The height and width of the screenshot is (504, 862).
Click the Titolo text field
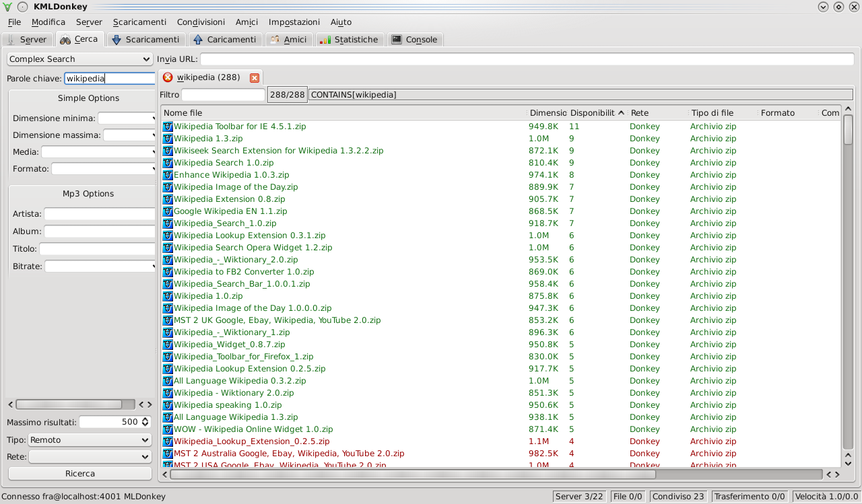[98, 249]
